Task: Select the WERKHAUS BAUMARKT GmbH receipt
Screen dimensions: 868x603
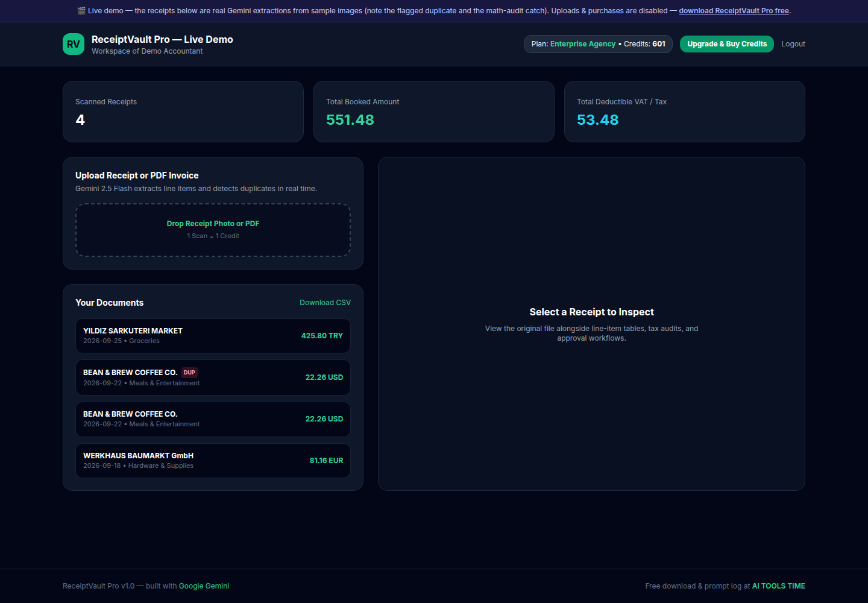Action: point(213,461)
